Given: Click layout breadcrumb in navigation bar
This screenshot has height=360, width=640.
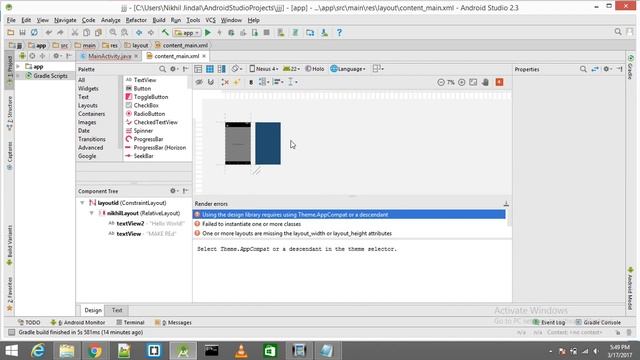Looking at the screenshot, I should (x=136, y=45).
